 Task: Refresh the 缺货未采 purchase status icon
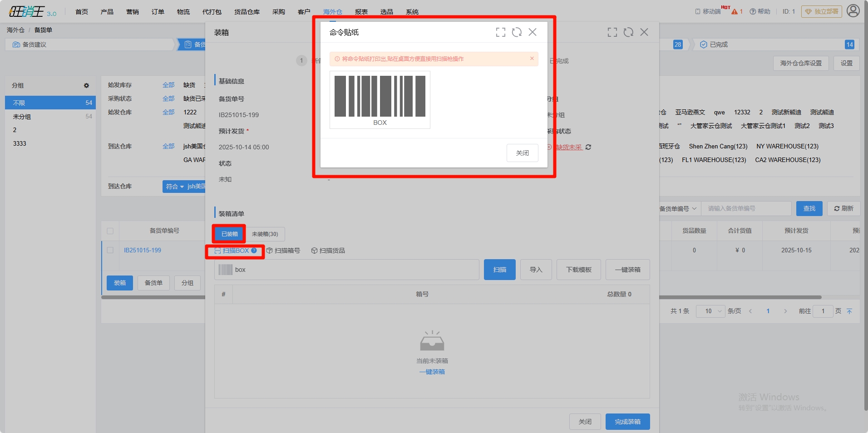pyautogui.click(x=588, y=147)
